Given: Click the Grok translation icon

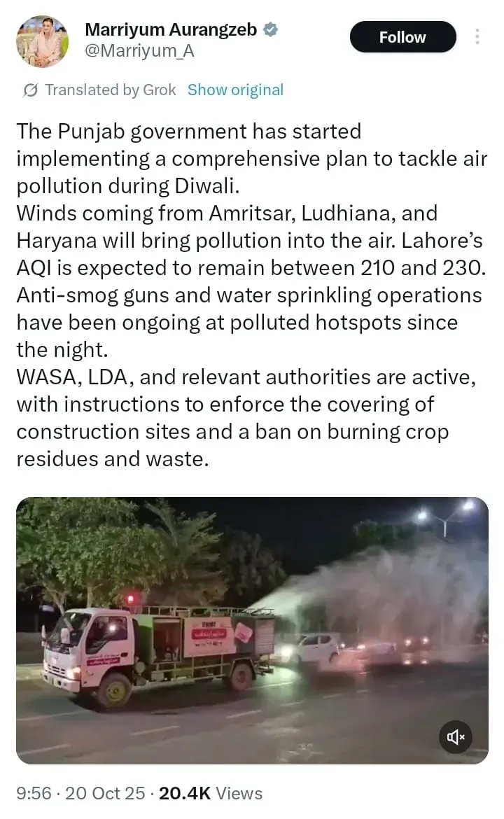Looking at the screenshot, I should [x=30, y=90].
